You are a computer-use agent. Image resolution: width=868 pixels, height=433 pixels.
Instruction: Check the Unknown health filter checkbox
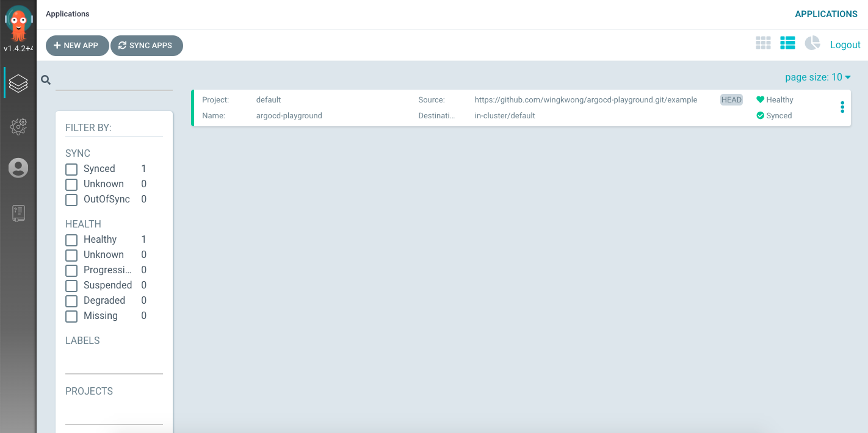(71, 255)
